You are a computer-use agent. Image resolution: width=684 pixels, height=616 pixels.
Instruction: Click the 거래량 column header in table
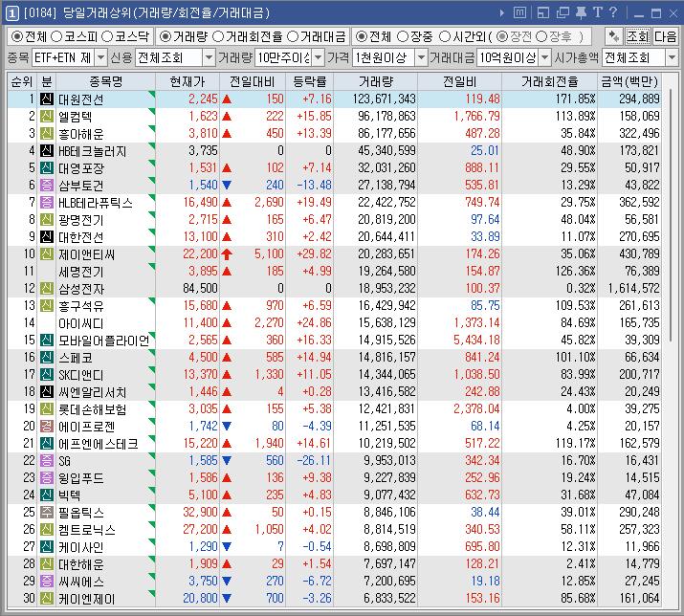point(376,81)
